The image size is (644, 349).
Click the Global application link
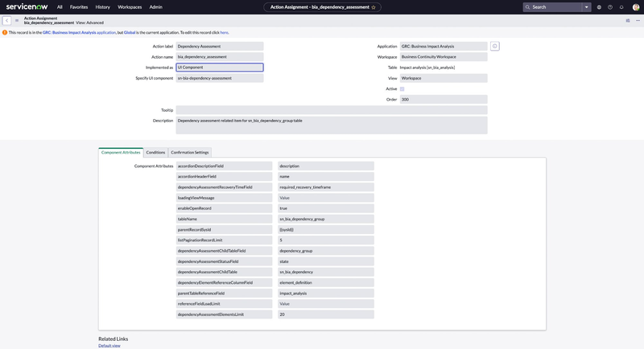tap(130, 32)
